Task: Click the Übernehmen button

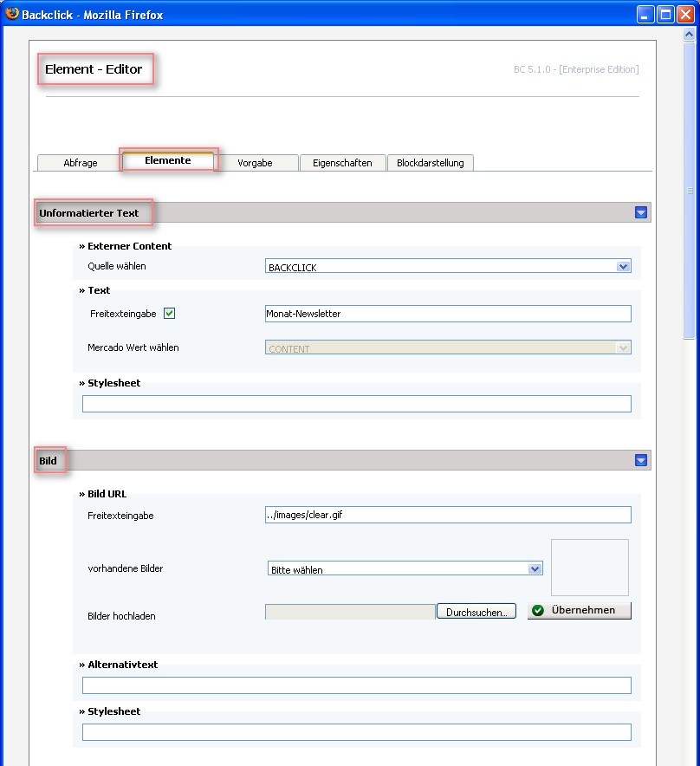Action: tap(580, 611)
